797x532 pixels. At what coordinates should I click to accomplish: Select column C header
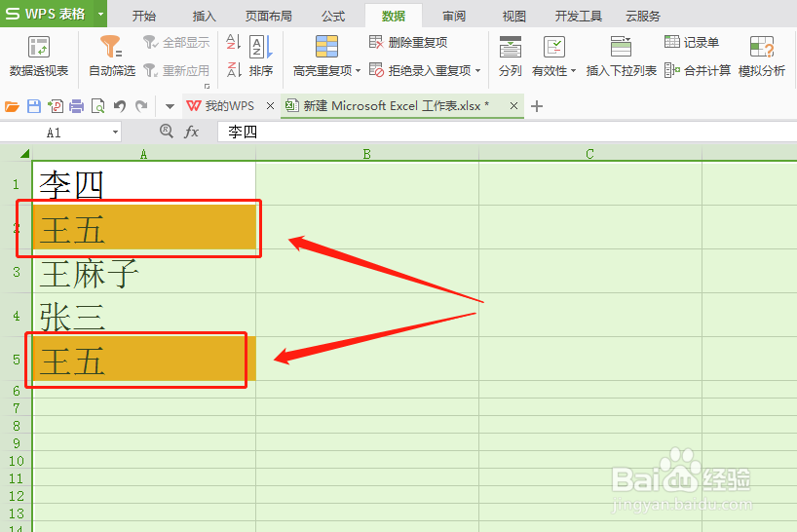coord(590,154)
